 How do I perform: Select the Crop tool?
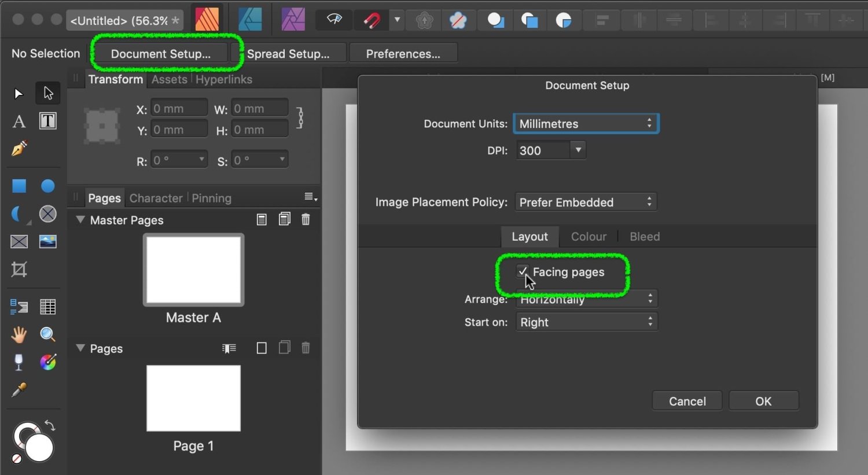click(x=19, y=270)
